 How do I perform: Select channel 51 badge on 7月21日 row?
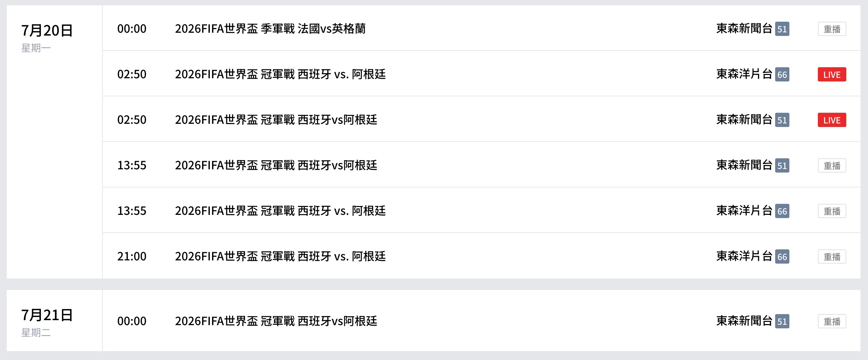point(782,321)
